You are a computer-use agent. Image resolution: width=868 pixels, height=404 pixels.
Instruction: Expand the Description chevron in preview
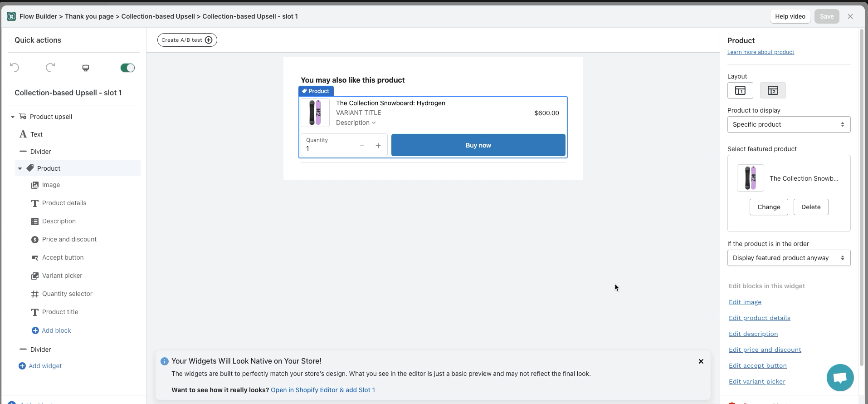[374, 123]
